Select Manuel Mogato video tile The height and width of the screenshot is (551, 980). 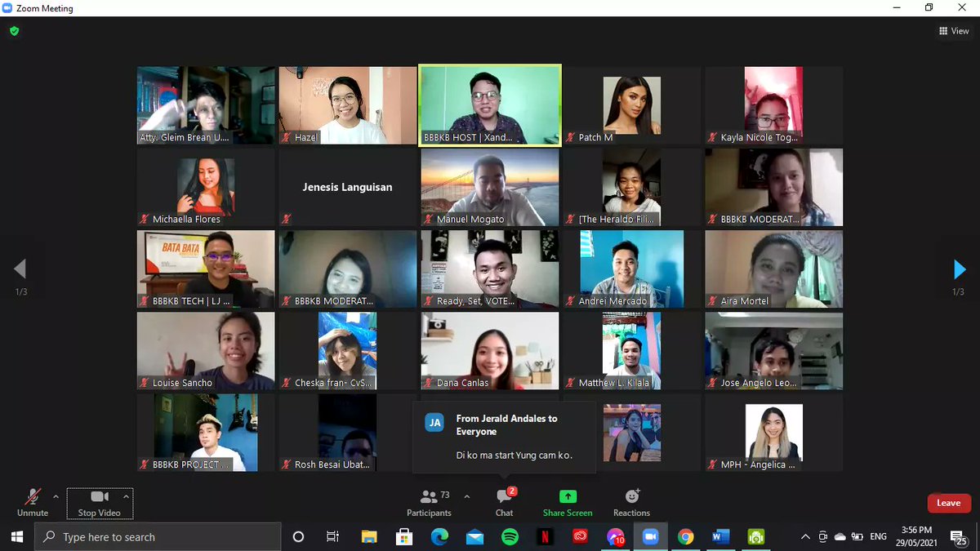[x=490, y=187]
